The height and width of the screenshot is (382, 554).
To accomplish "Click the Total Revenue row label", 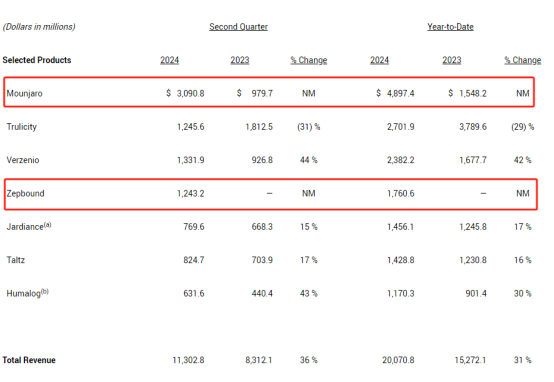I will point(29,360).
